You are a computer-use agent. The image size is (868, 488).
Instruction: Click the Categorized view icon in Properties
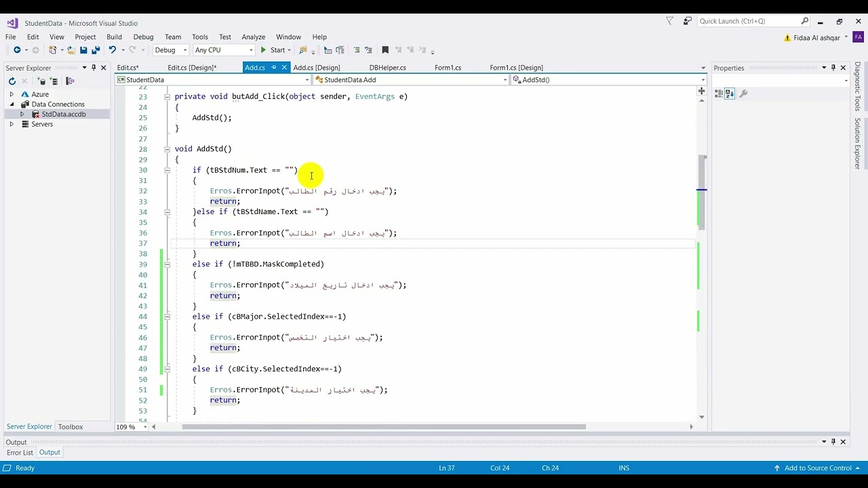coord(719,94)
